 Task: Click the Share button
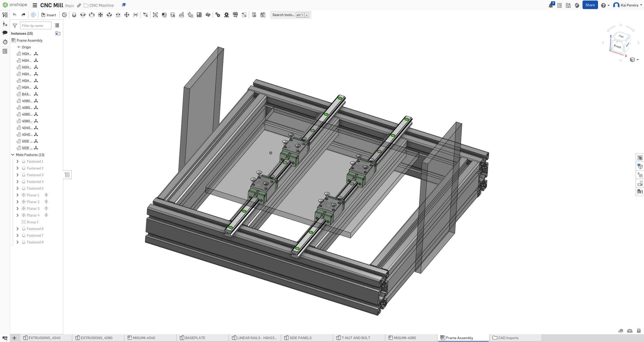[x=590, y=5]
